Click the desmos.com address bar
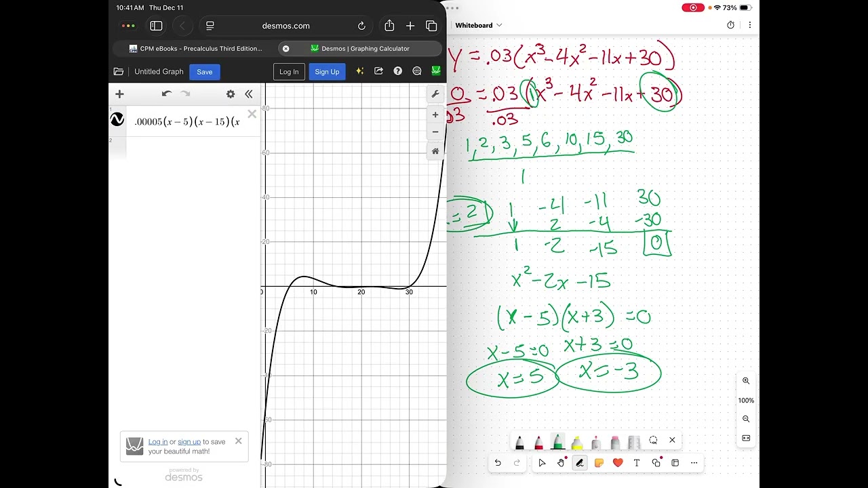This screenshot has height=488, width=868. 285,26
